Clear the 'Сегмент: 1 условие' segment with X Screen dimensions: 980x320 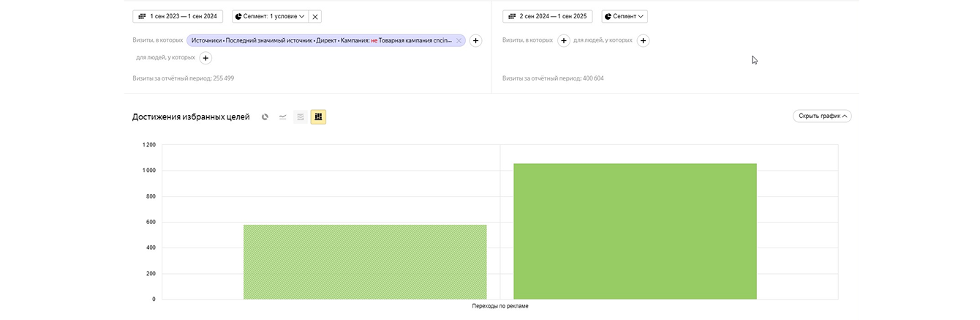pos(315,16)
